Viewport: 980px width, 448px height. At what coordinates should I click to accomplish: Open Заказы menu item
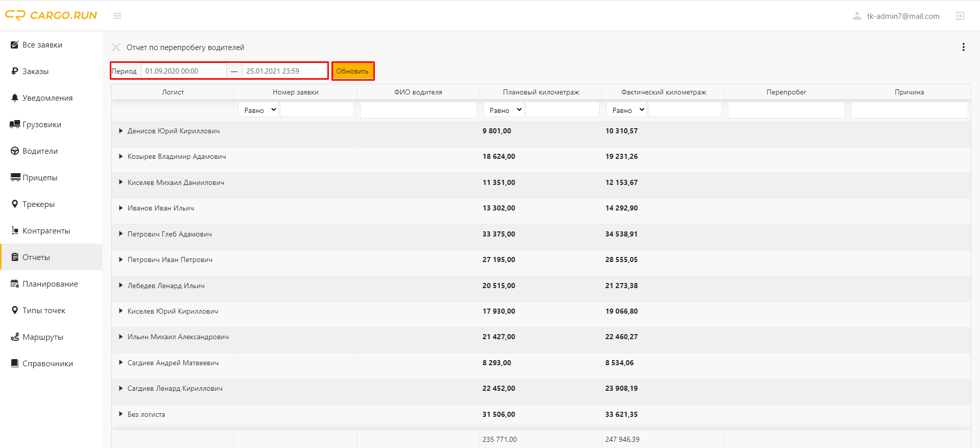click(x=51, y=71)
